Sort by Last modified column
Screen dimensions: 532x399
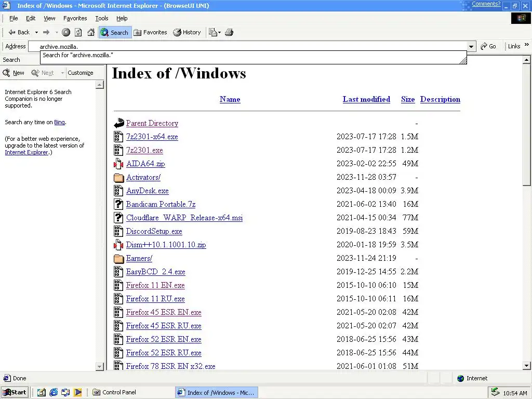366,99
